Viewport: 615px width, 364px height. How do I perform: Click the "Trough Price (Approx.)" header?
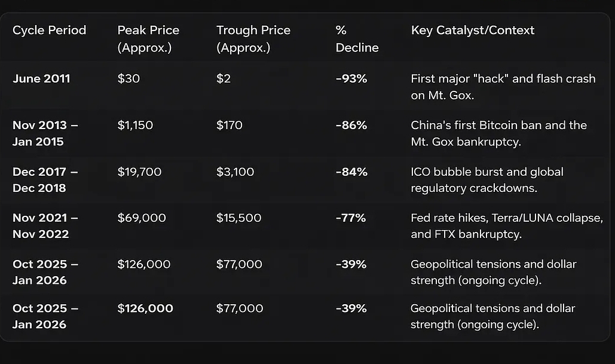click(253, 39)
